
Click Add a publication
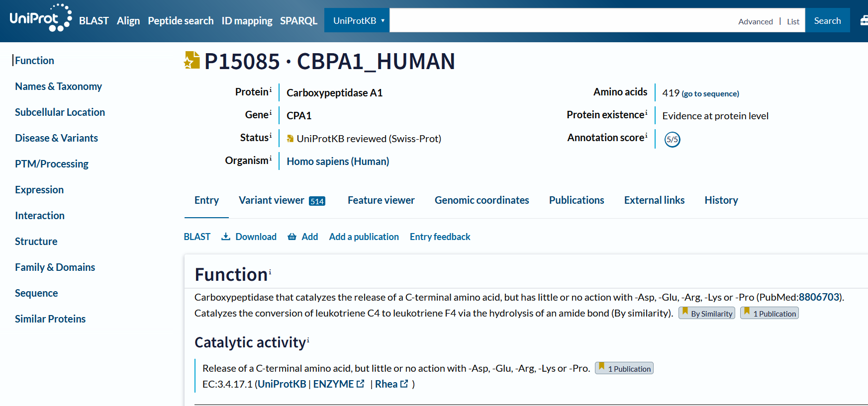coord(364,237)
